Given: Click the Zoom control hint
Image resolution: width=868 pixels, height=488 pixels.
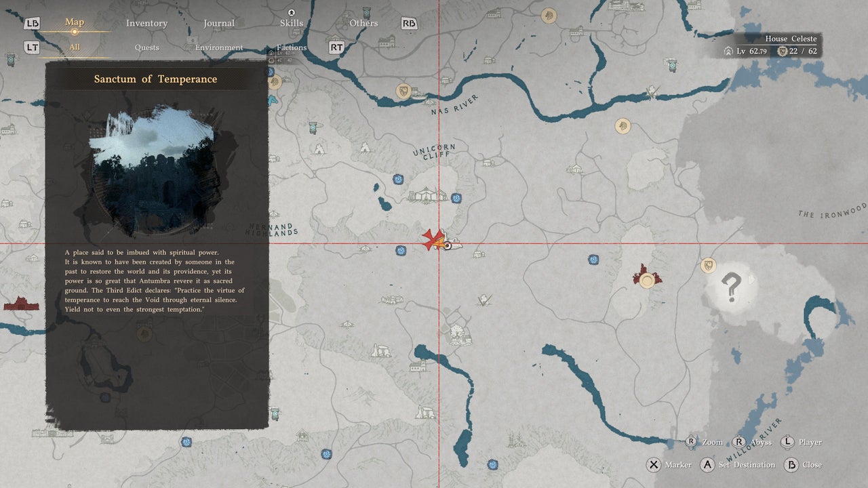Looking at the screenshot, I should click(712, 442).
